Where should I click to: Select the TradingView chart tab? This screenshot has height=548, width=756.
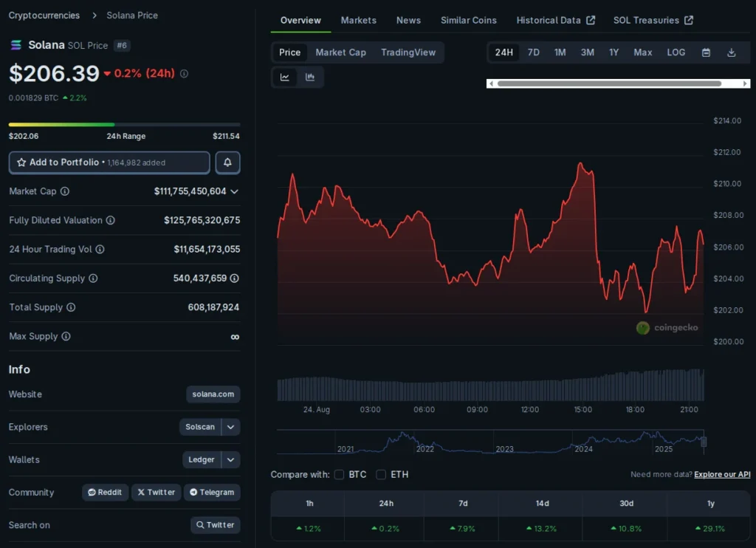(408, 52)
